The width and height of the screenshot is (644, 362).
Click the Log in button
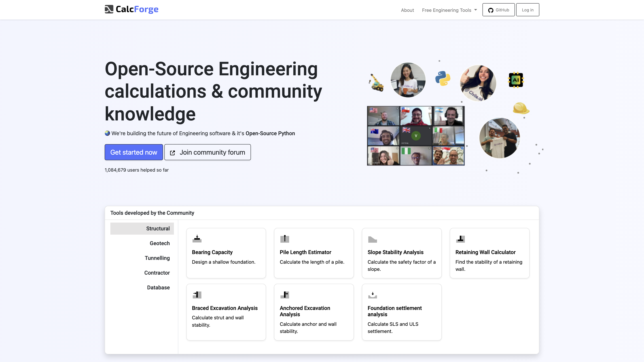527,10
